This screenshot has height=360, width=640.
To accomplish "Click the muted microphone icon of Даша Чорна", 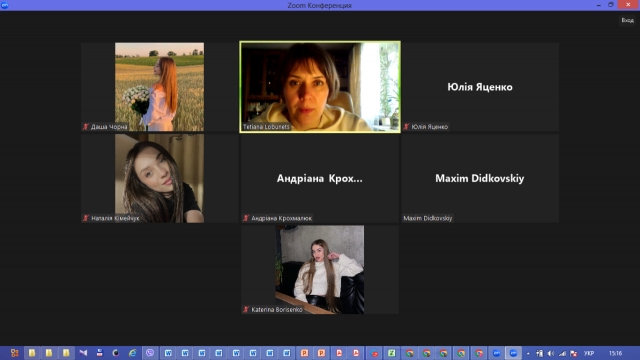I will tap(86, 127).
